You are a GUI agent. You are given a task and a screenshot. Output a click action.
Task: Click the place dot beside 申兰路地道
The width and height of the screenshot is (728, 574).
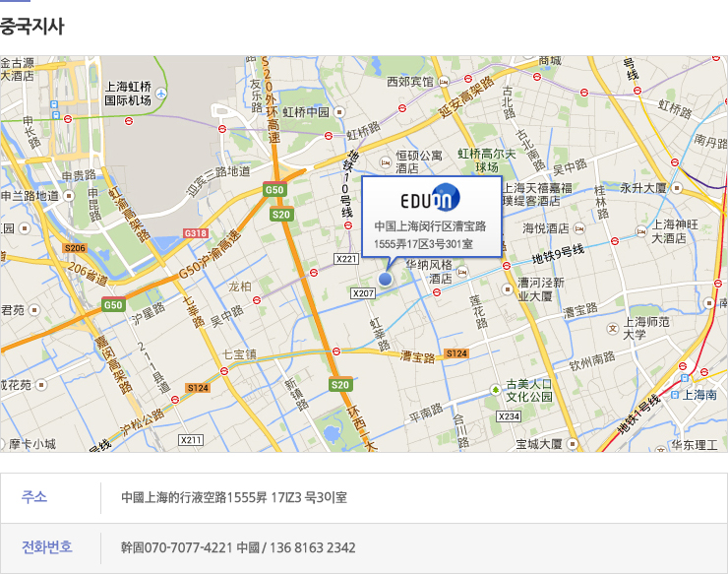point(69,196)
